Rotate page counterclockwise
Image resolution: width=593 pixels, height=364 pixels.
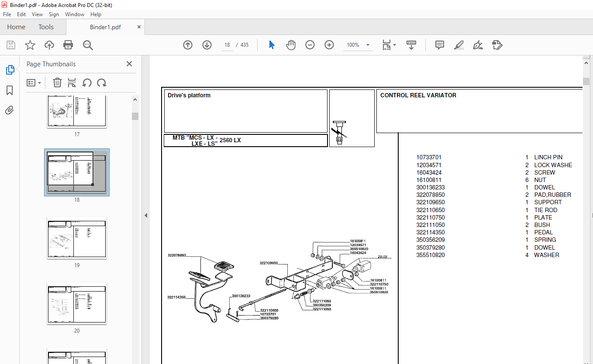[87, 82]
